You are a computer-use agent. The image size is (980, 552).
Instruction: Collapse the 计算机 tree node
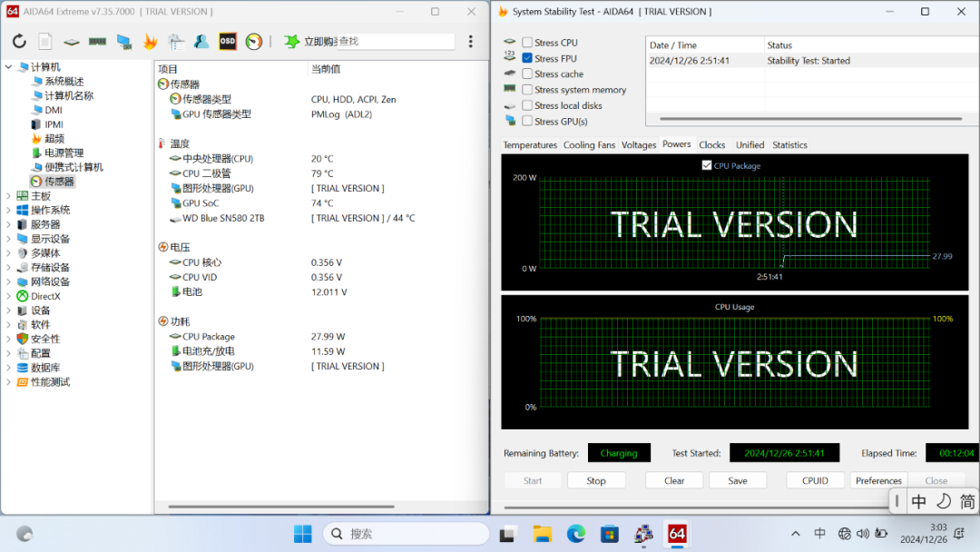click(9, 67)
